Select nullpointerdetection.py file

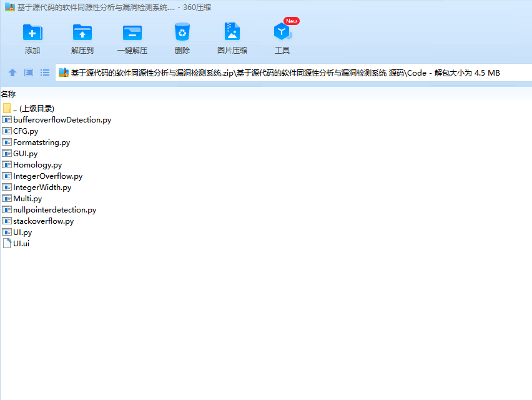click(x=49, y=209)
